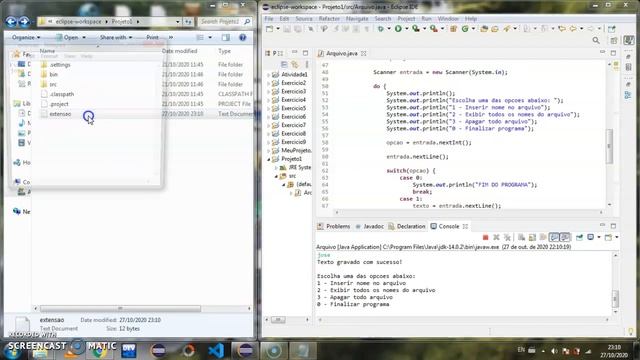This screenshot has height=360, width=640.
Task: Toggle Scroll Lock in Console toolbar
Action: [532, 237]
